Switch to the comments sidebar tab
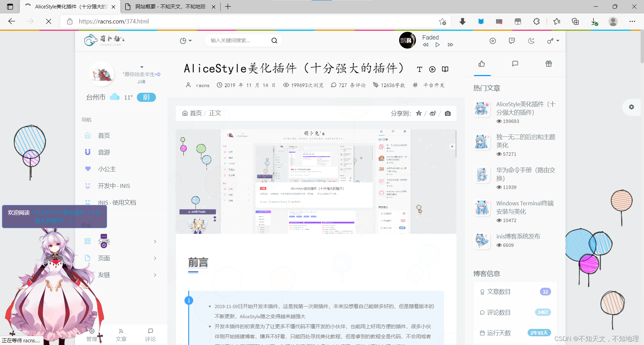This screenshot has width=644, height=345. pyautogui.click(x=515, y=64)
